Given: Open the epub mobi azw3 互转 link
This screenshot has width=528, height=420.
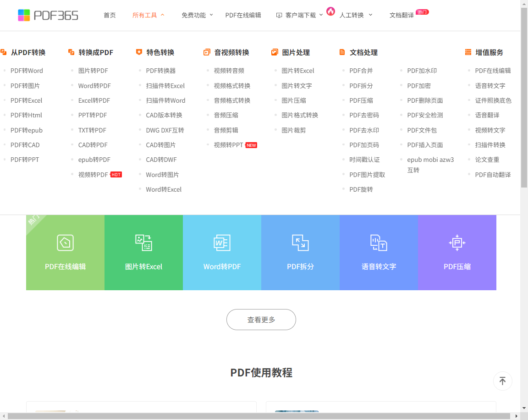Looking at the screenshot, I should tap(430, 165).
